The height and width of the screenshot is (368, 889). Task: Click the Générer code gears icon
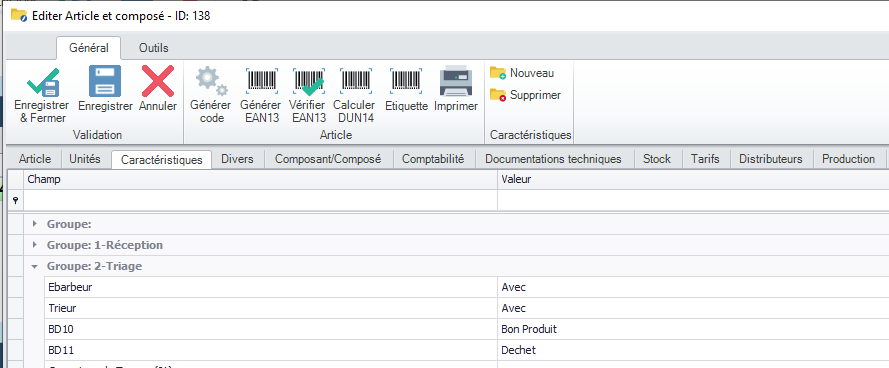point(211,82)
